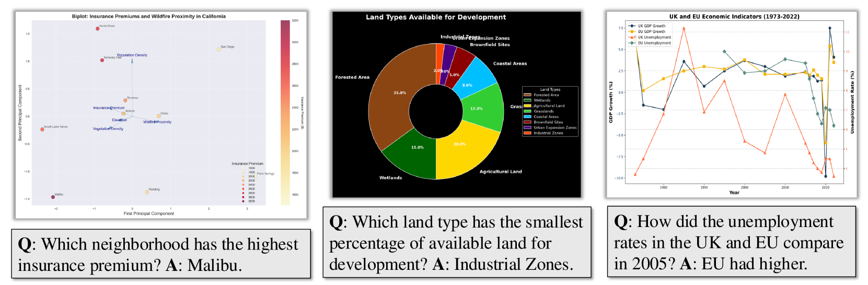The width and height of the screenshot is (868, 285).
Task: Click the smallest land type question box
Action: (457, 243)
